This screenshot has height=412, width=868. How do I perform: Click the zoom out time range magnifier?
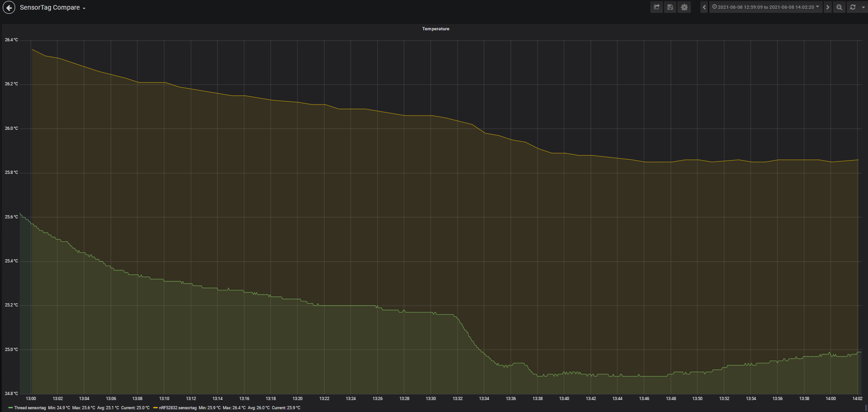pyautogui.click(x=839, y=7)
